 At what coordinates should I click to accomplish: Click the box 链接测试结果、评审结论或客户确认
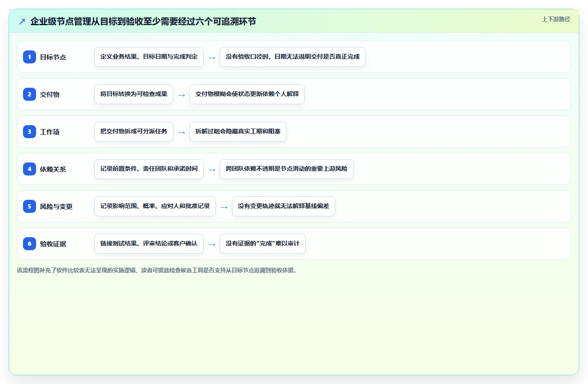pyautogui.click(x=149, y=244)
